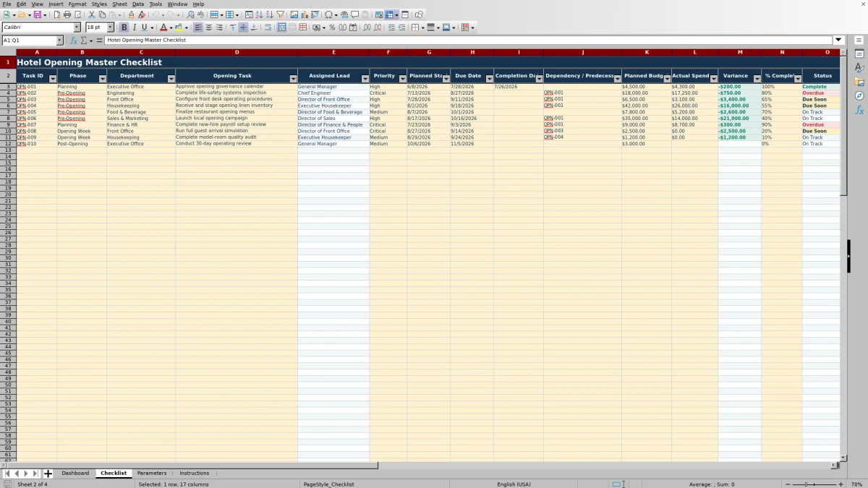Click the Insert Chart icon

pos(304,14)
